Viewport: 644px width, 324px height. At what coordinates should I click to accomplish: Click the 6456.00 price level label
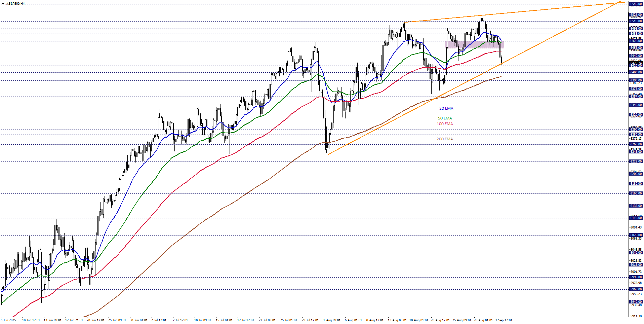636,48
